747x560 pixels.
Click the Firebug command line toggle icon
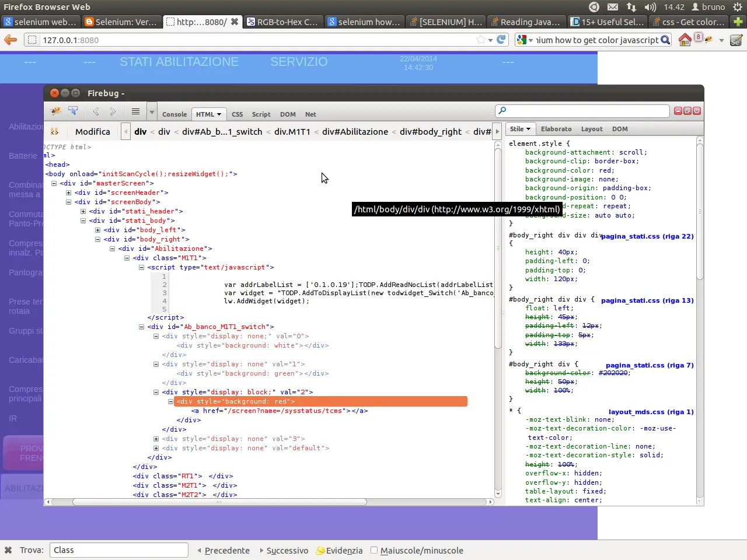pos(135,111)
